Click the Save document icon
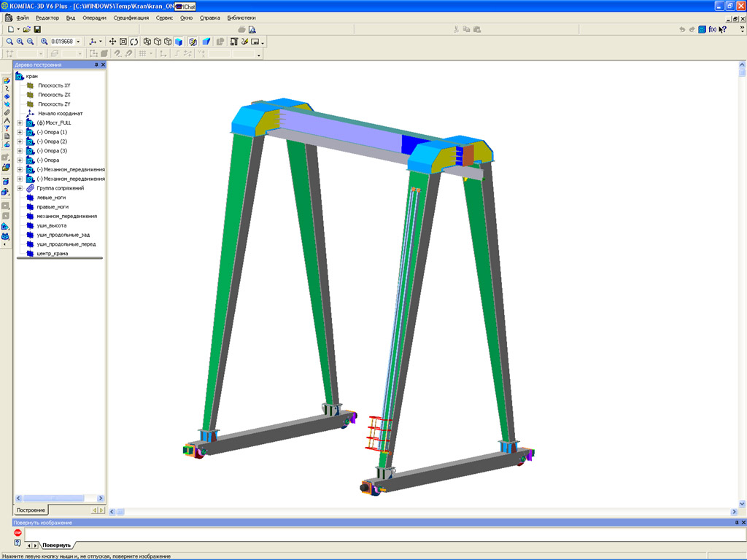The width and height of the screenshot is (747, 560). 37,29
